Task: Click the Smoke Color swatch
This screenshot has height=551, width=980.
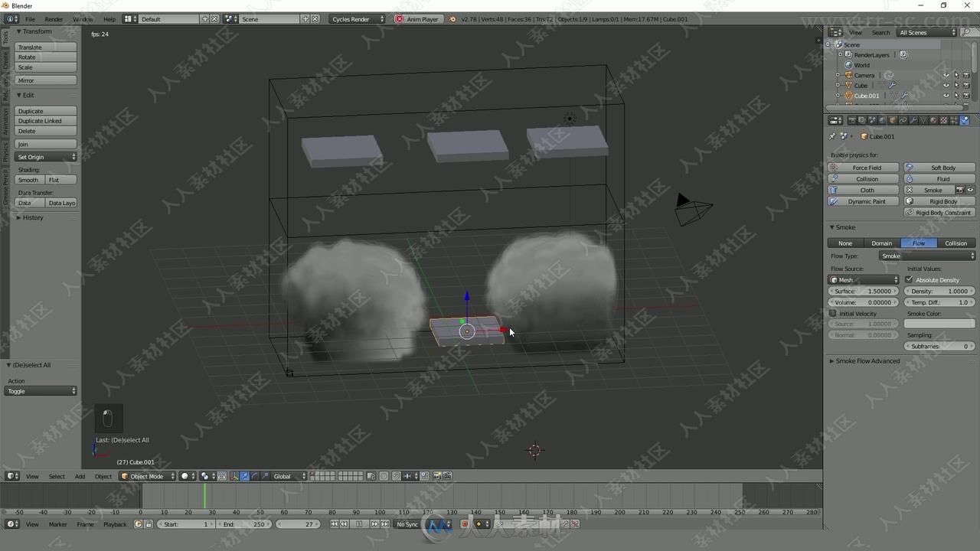Action: click(939, 324)
